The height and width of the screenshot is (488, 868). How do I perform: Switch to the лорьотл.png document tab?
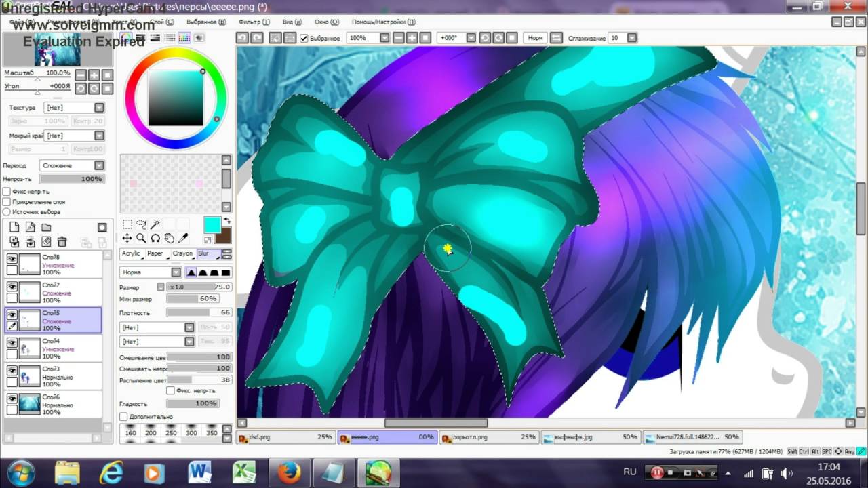tap(488, 437)
